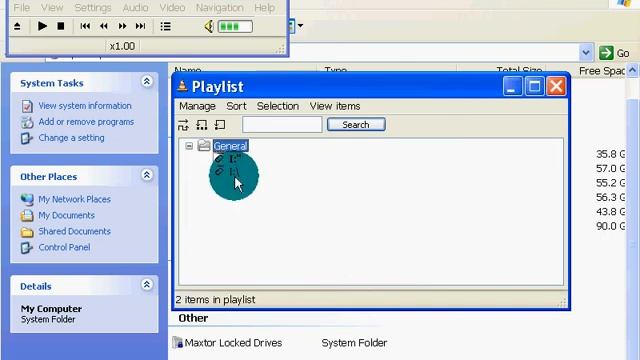
Task: Mute audio via VLC speaker icon
Action: (x=209, y=27)
